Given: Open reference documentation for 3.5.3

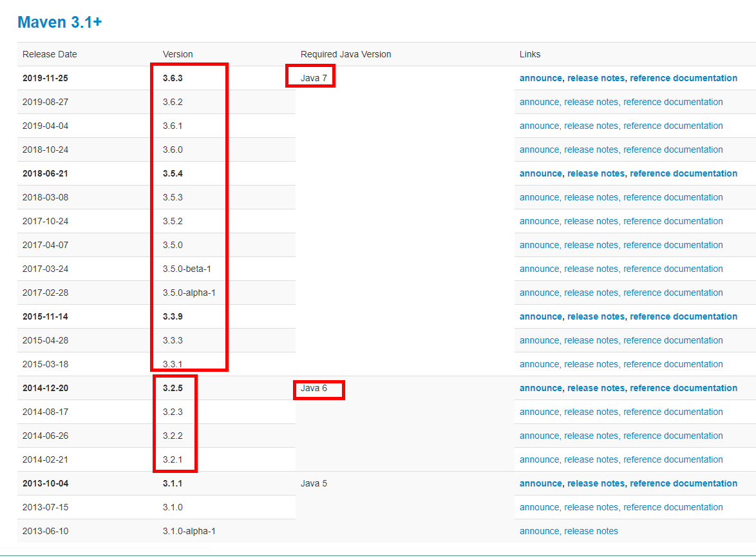Looking at the screenshot, I should 673,197.
